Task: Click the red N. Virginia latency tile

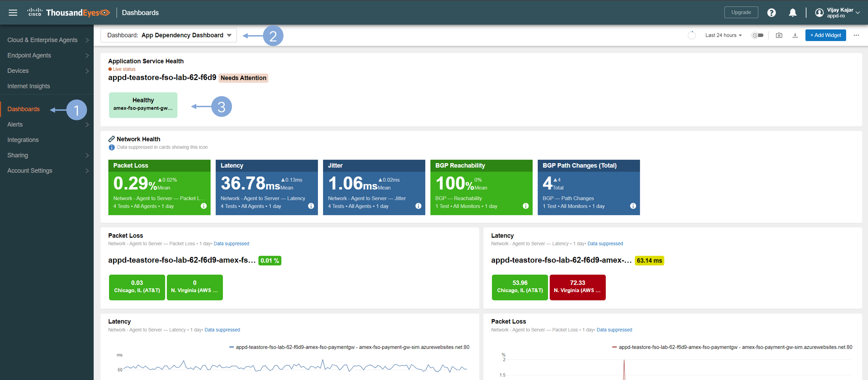Action: click(577, 287)
